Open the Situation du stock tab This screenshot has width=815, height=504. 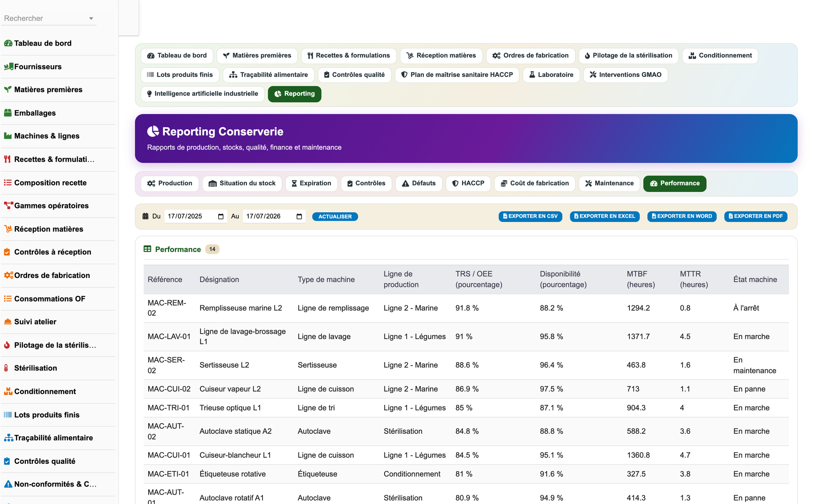coord(242,183)
